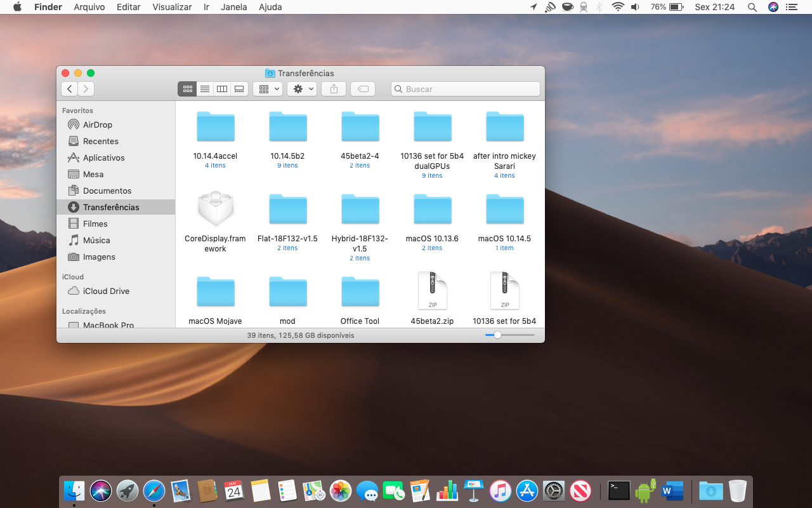Launch Safari from the Dock
The height and width of the screenshot is (508, 812).
[154, 490]
